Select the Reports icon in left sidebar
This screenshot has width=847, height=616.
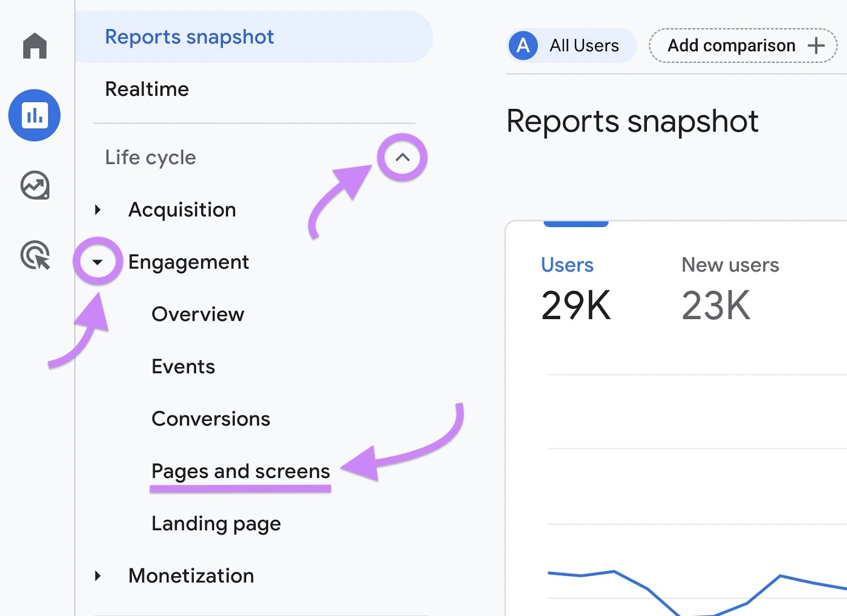pos(34,115)
